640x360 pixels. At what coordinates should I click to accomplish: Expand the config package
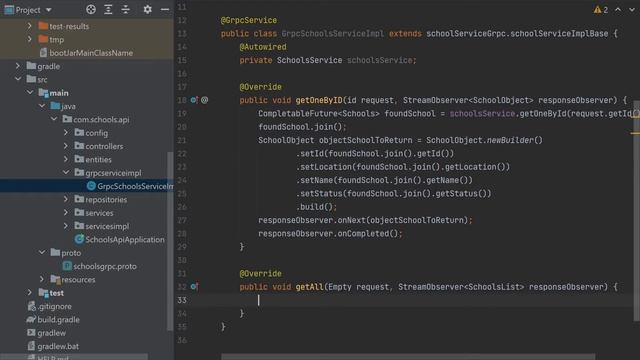pyautogui.click(x=66, y=133)
